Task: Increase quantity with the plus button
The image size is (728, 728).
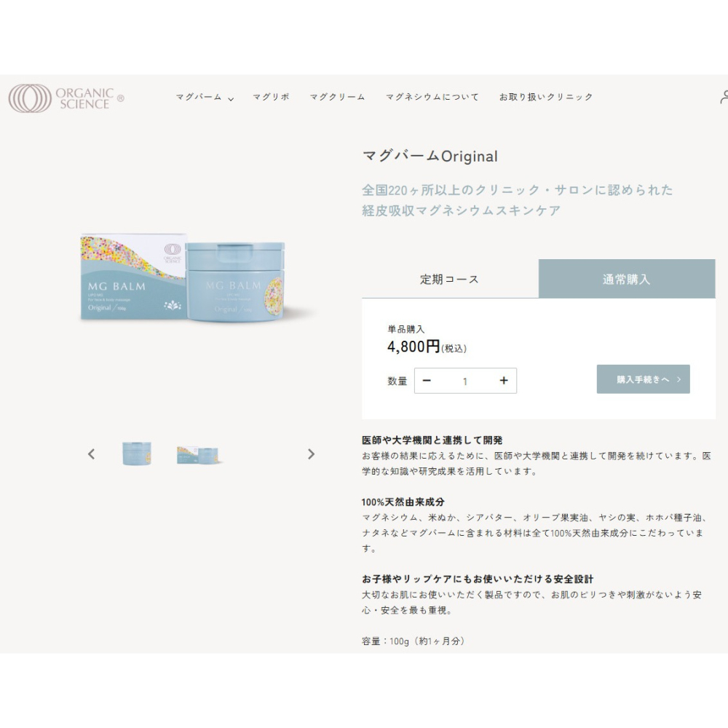Action: pos(503,381)
